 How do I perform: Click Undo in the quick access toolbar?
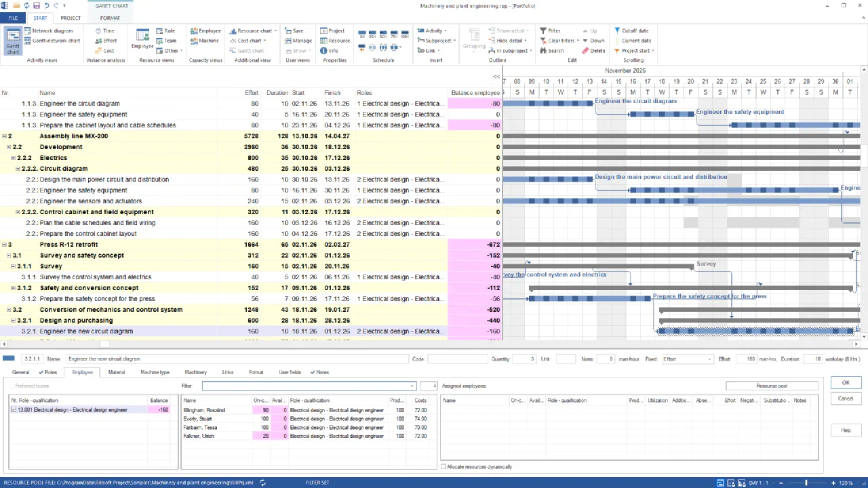click(x=46, y=5)
